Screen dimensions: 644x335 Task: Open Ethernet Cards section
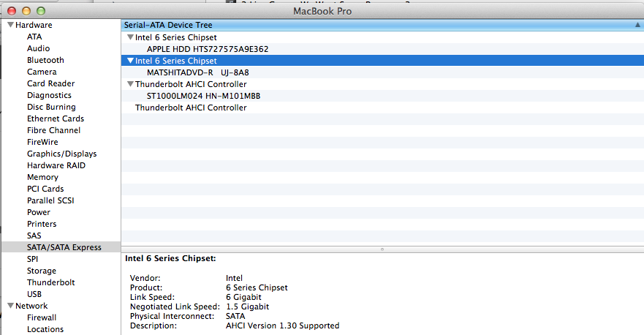pyautogui.click(x=56, y=118)
